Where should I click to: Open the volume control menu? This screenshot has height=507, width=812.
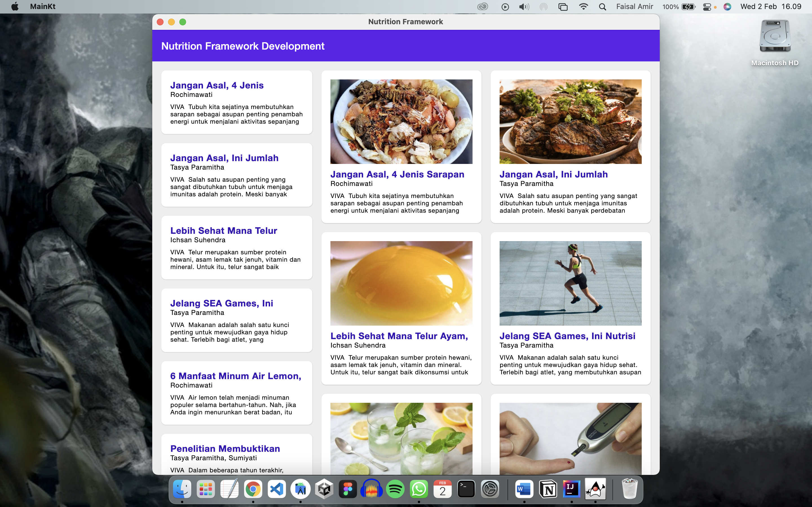(524, 7)
